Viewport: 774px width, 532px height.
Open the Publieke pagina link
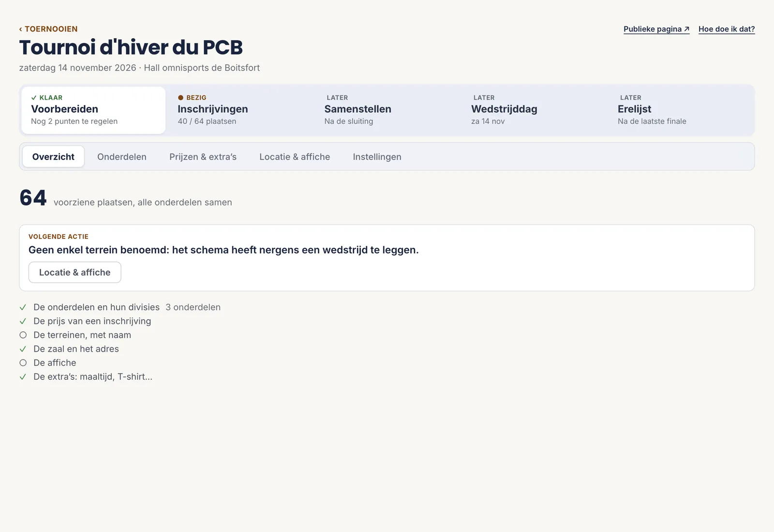coord(656,29)
